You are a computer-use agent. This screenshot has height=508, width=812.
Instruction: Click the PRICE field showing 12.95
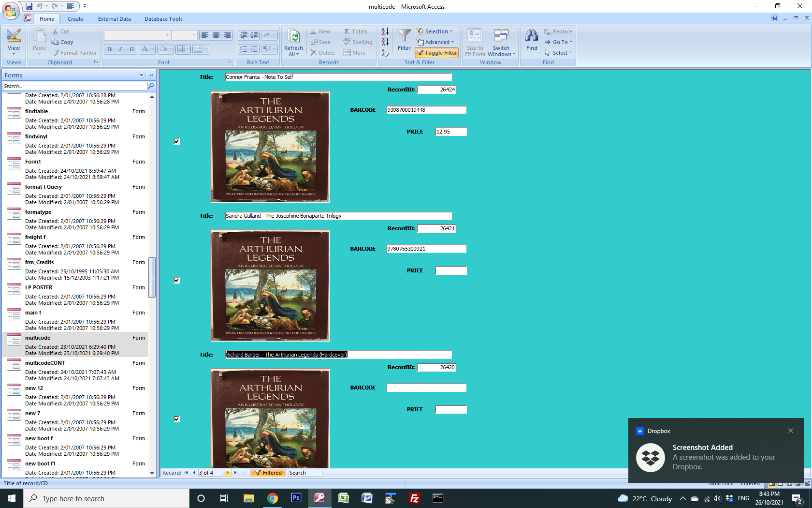(450, 132)
